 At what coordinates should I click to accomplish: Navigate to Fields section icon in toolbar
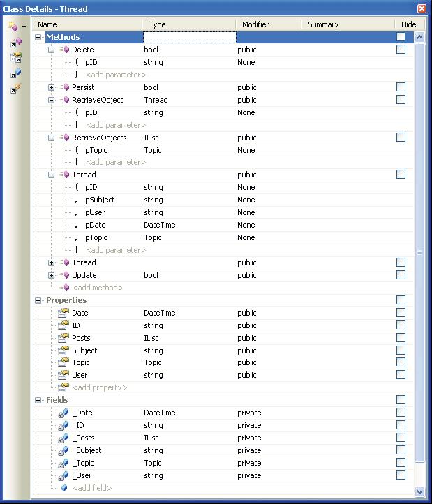(x=15, y=73)
